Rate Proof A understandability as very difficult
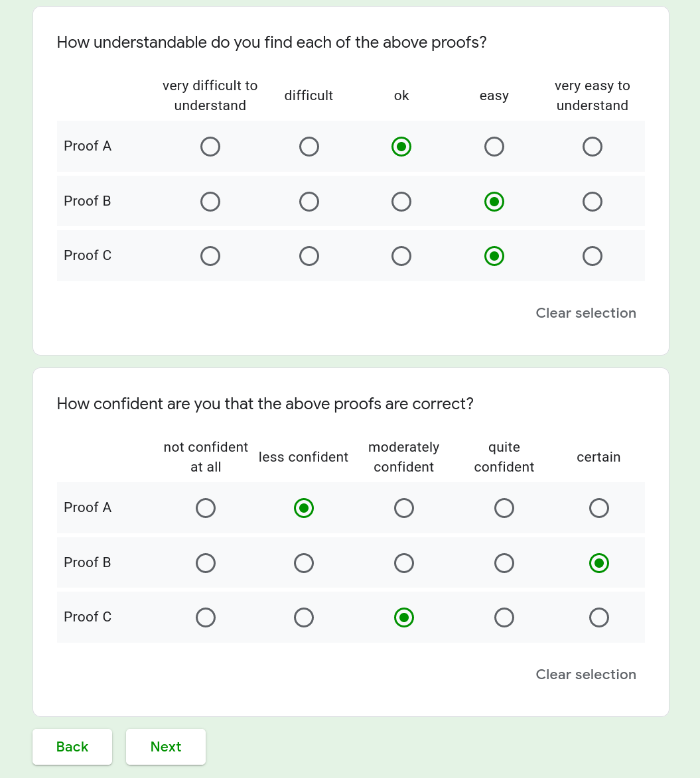 [210, 147]
